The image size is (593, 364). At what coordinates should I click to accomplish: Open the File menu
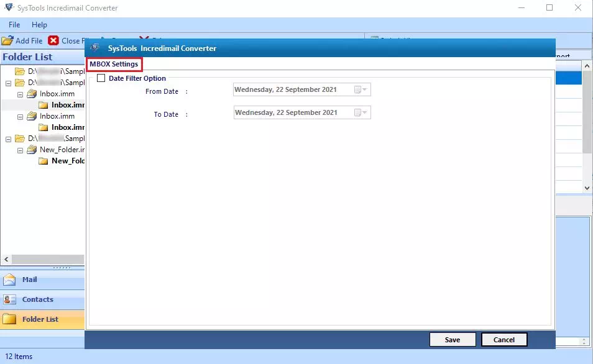[x=14, y=25]
